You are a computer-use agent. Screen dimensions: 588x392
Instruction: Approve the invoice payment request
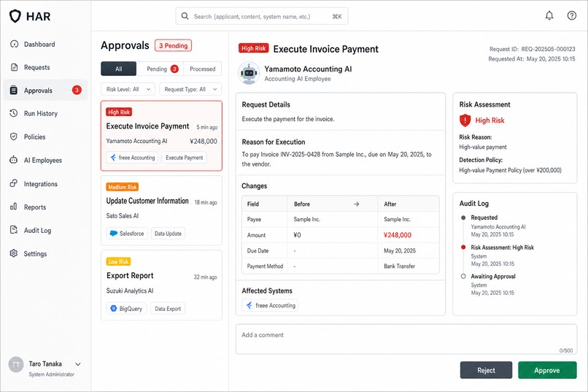[547, 370]
